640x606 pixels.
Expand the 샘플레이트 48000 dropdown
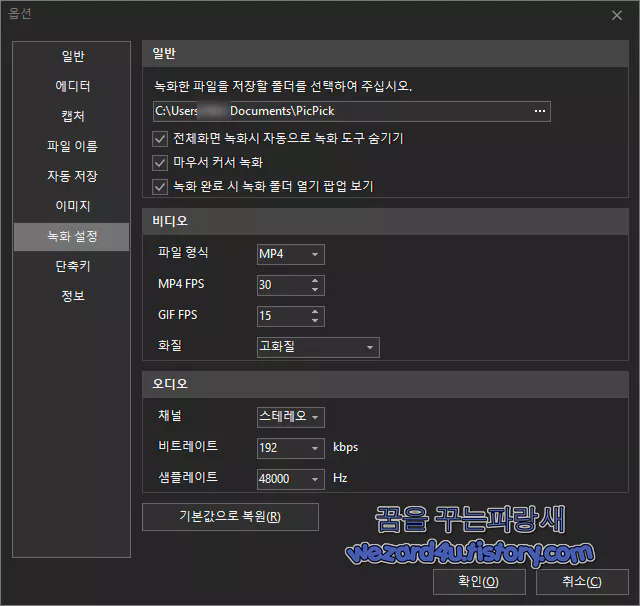coord(291,479)
